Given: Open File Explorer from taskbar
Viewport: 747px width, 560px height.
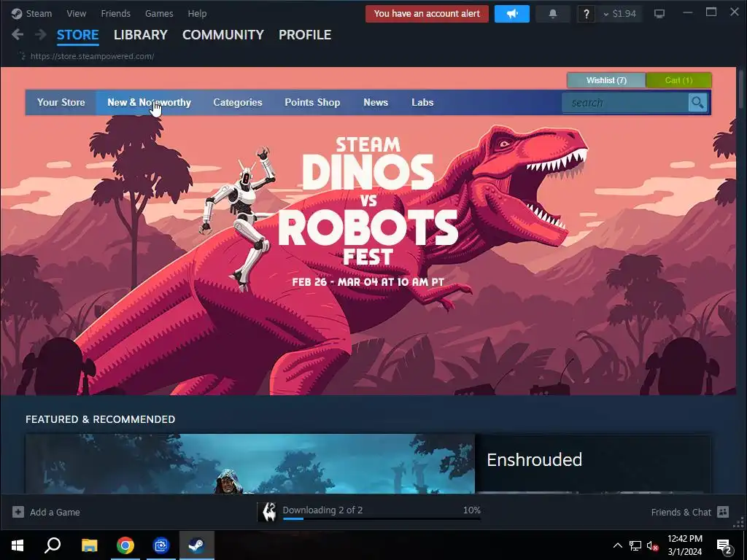Looking at the screenshot, I should (x=89, y=545).
